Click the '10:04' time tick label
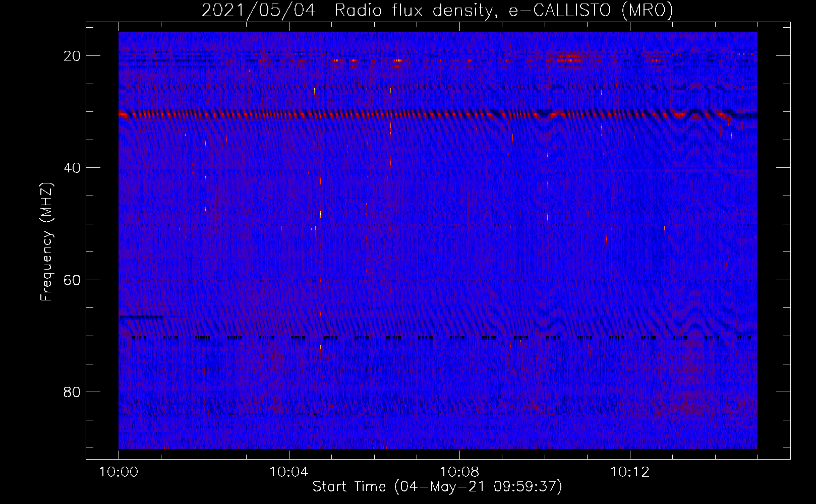 pyautogui.click(x=289, y=472)
